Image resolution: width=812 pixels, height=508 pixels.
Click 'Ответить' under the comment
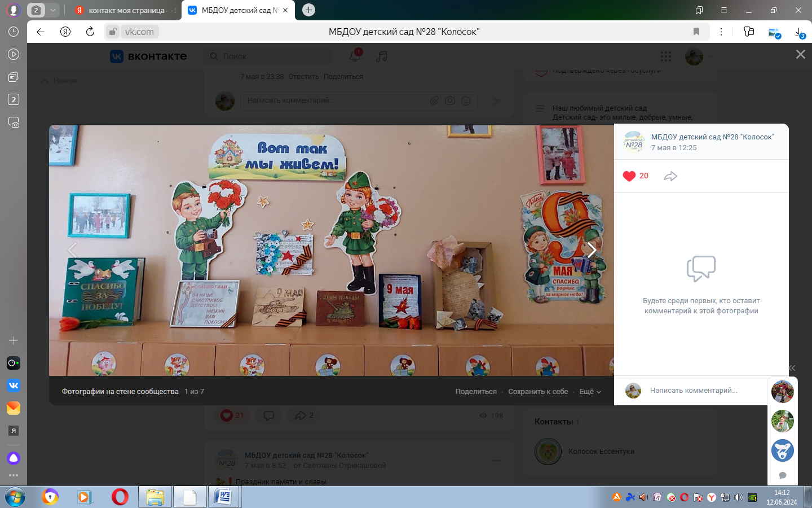click(x=303, y=77)
